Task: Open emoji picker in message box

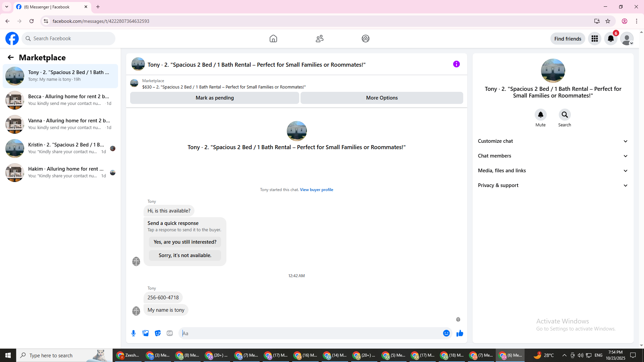Action: pyautogui.click(x=446, y=333)
